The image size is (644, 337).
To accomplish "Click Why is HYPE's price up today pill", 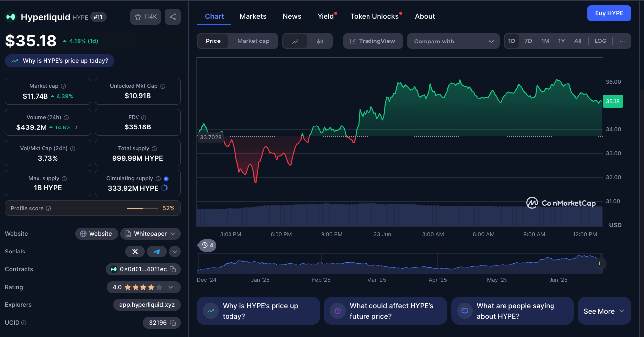I will [x=60, y=61].
